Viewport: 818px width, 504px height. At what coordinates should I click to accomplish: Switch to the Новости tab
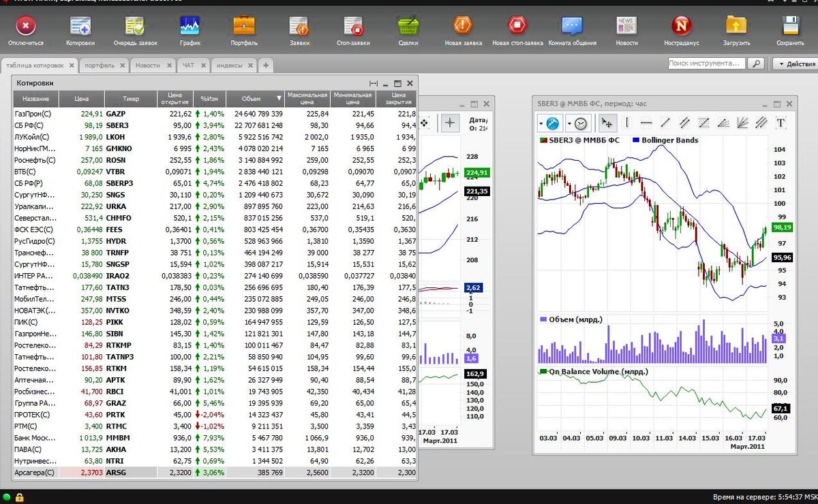point(153,65)
